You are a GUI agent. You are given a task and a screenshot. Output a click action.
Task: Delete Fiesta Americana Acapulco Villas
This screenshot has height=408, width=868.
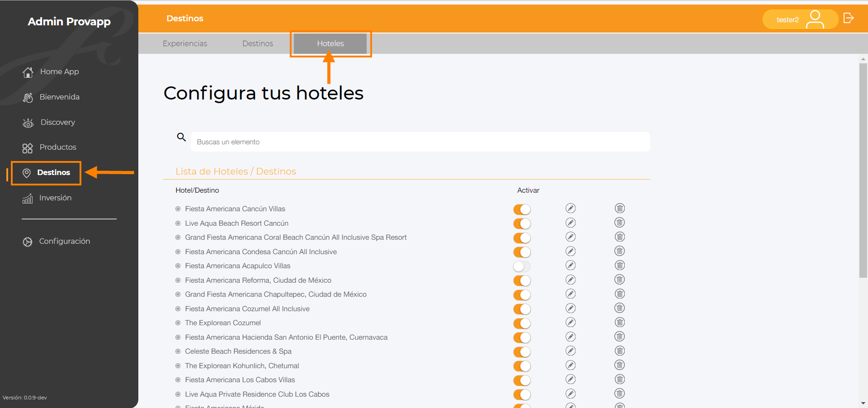620,265
